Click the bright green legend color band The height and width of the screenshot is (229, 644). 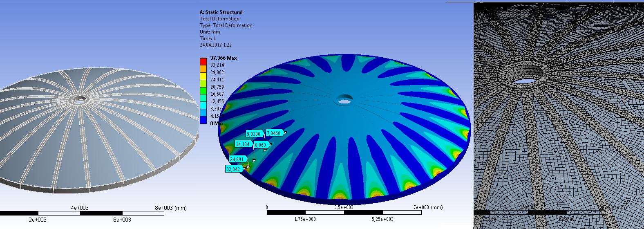(203, 91)
